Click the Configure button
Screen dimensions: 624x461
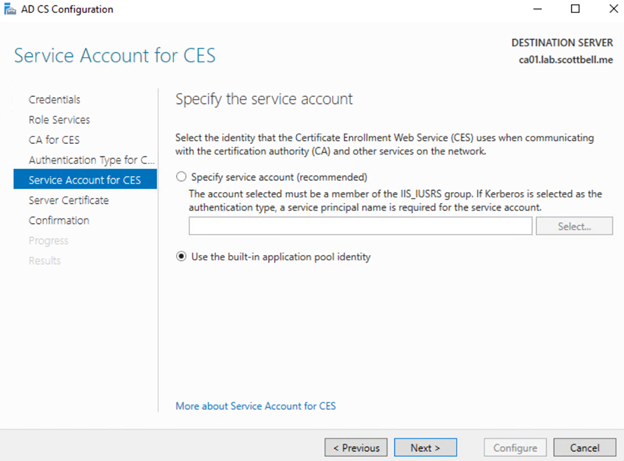coord(514,448)
